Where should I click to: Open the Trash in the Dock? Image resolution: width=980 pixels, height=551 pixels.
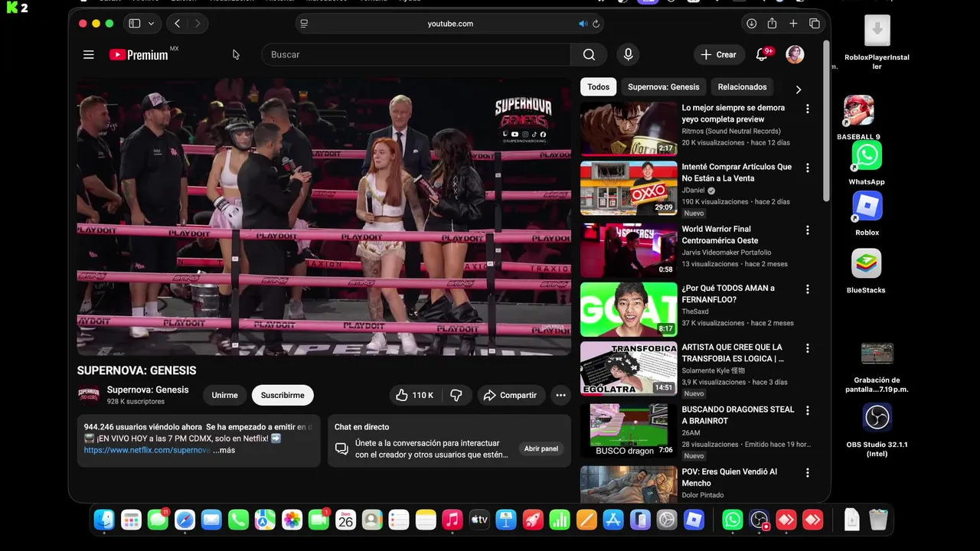click(x=878, y=520)
